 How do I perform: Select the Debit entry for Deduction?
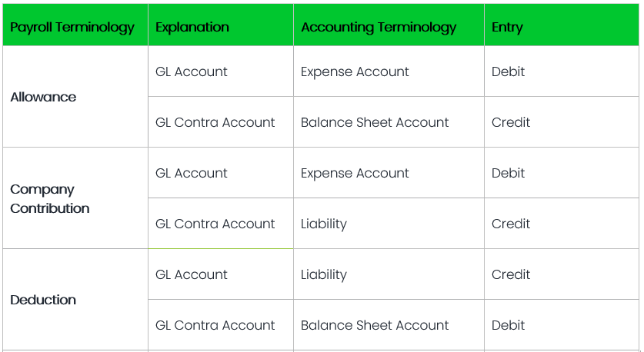(508, 325)
